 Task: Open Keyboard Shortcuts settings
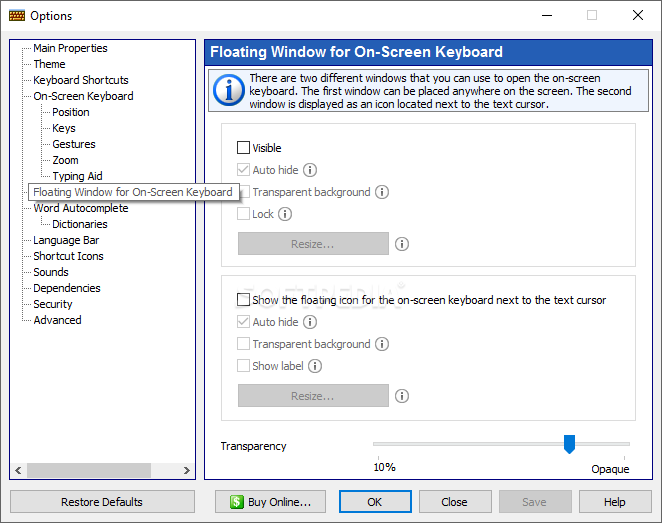[81, 80]
